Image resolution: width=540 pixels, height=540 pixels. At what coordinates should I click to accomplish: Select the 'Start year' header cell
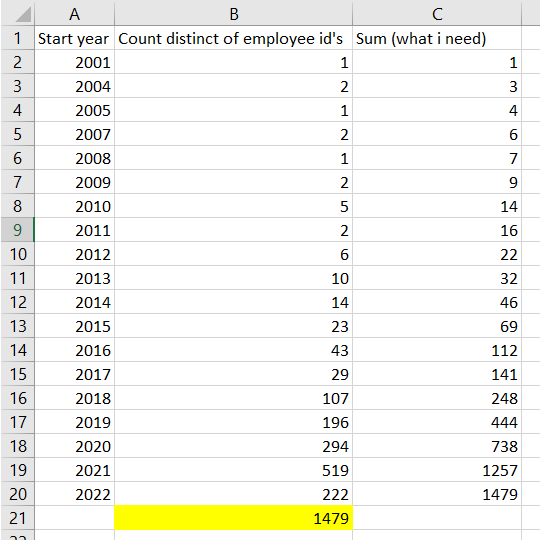(74, 38)
